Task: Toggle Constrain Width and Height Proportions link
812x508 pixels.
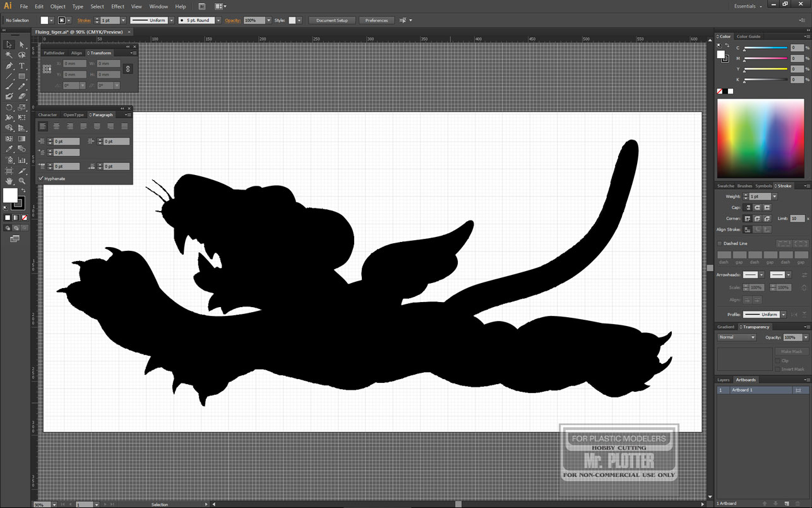Action: coord(128,69)
